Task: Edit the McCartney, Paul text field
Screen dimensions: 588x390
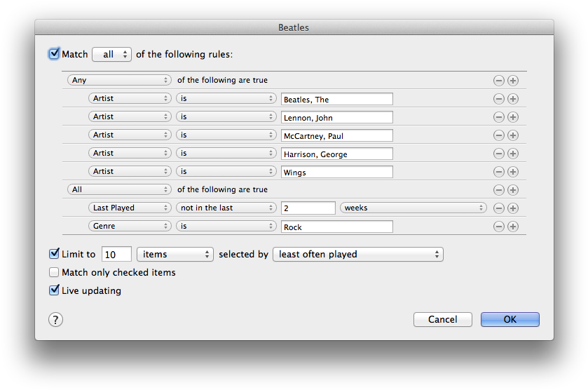Action: pos(336,135)
